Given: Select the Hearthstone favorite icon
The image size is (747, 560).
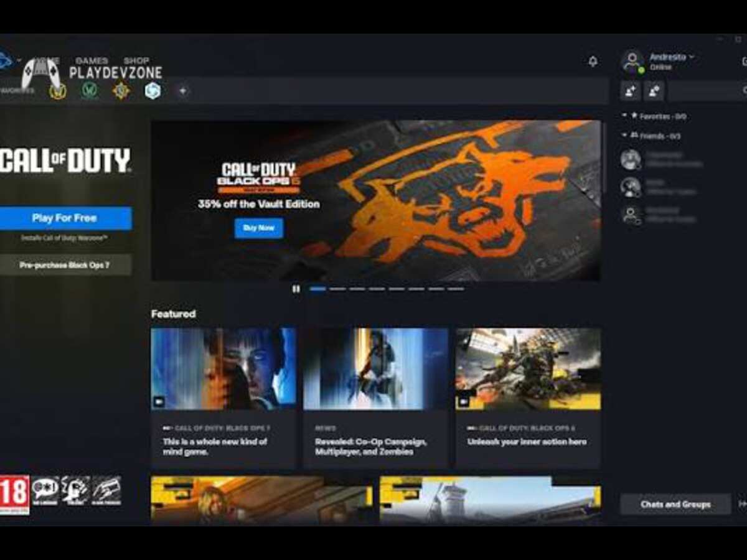Looking at the screenshot, I should click(121, 91).
